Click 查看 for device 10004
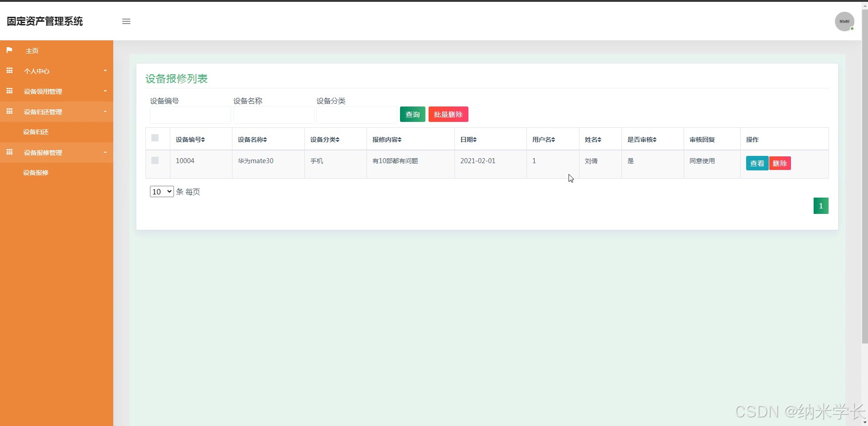 (x=757, y=163)
